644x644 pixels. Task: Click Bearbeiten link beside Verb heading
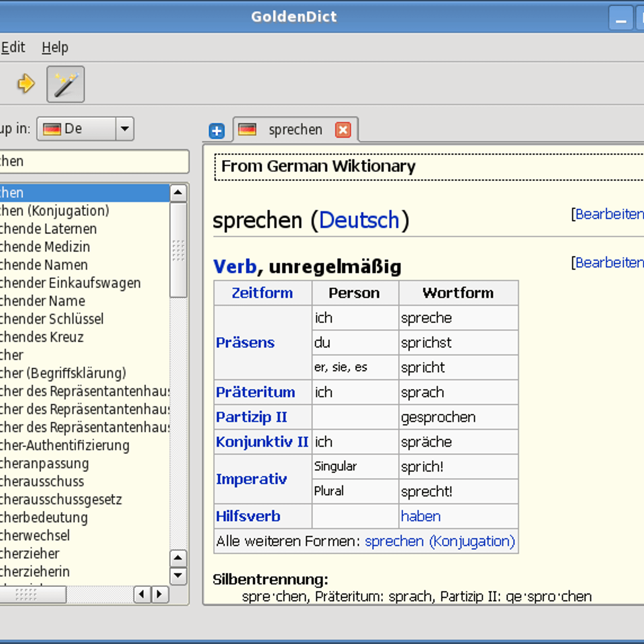point(609,262)
